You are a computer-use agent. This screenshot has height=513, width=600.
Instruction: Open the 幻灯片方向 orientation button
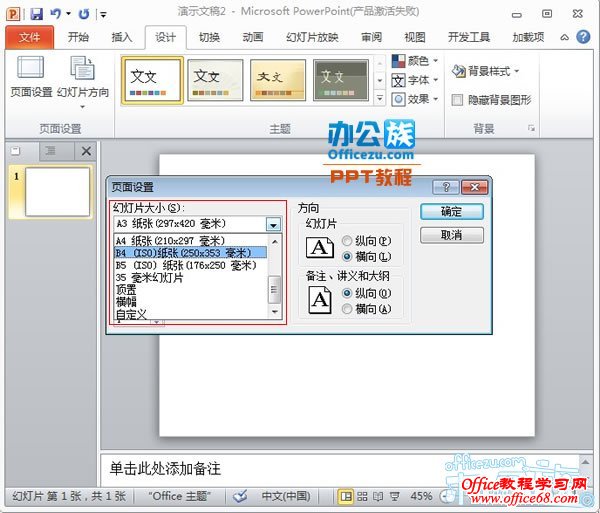83,82
